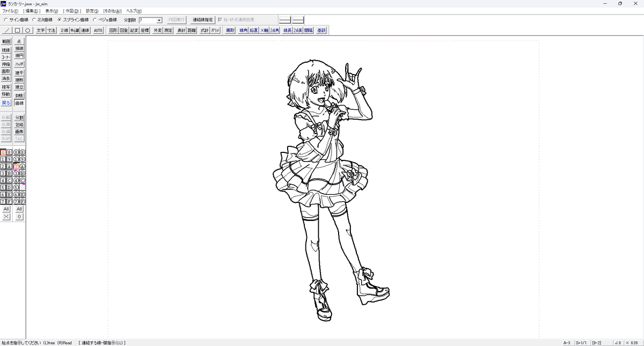644x346 pixels.
Task: Click the 式計 formula calculation tool
Action: (x=204, y=31)
